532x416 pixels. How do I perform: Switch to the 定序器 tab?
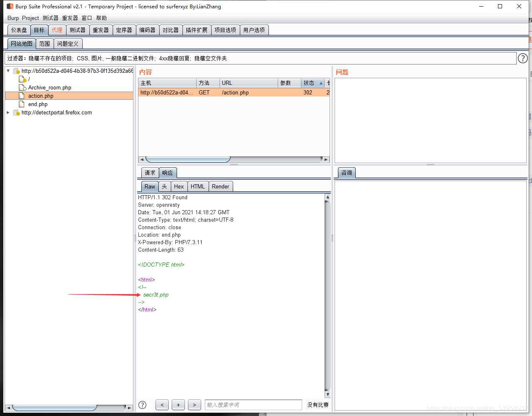[124, 30]
